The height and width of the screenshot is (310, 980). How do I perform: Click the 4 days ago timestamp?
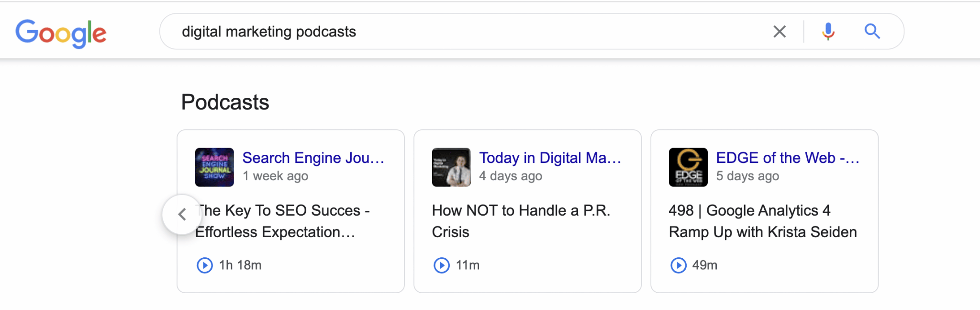511,176
